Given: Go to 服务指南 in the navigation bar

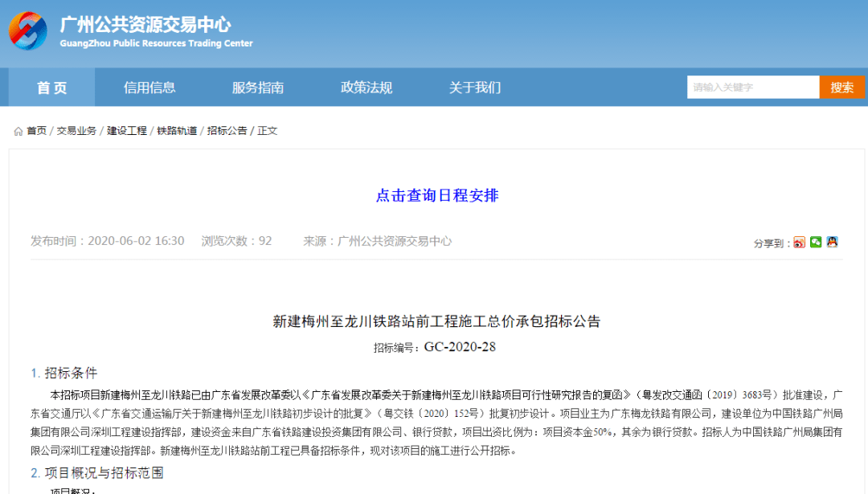Looking at the screenshot, I should tap(258, 88).
